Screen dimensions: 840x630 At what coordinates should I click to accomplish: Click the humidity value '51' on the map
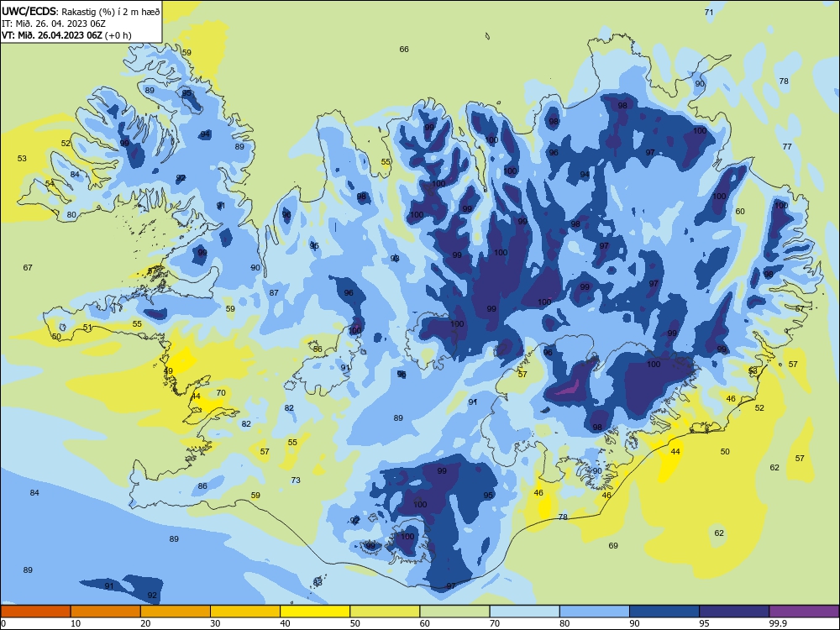(88, 328)
